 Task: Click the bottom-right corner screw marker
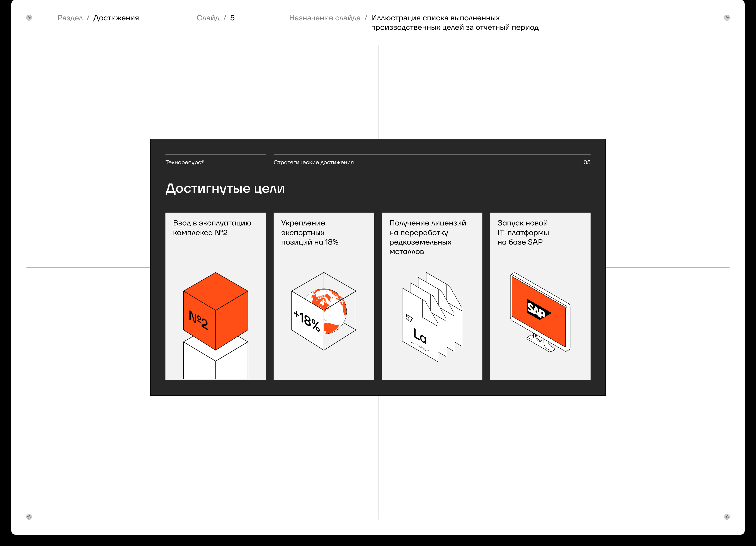tap(727, 517)
